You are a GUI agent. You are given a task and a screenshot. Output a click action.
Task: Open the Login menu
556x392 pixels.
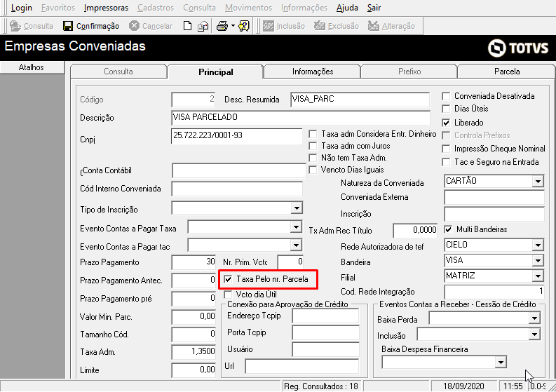[21, 8]
